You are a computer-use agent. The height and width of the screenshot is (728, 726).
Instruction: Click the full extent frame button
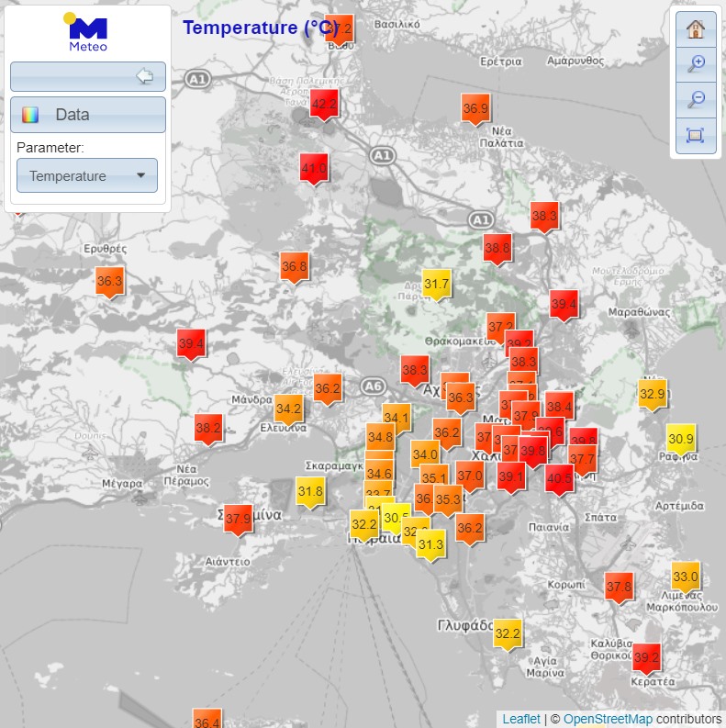(696, 136)
